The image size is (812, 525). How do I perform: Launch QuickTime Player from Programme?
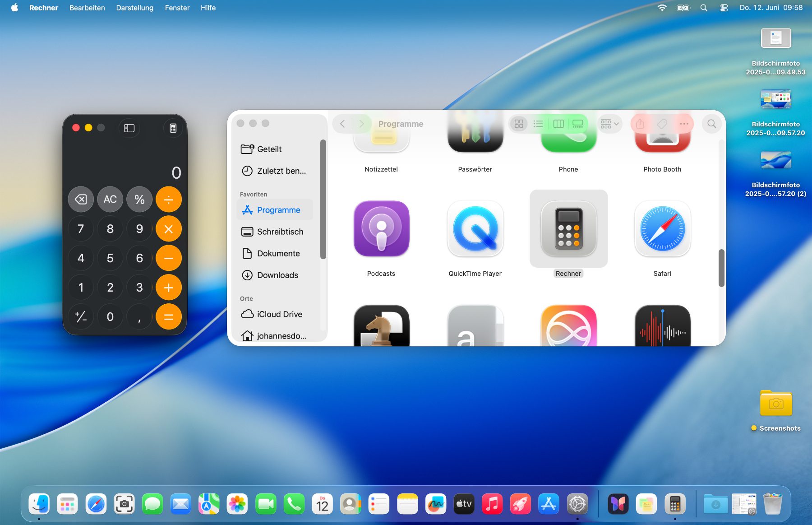tap(475, 229)
